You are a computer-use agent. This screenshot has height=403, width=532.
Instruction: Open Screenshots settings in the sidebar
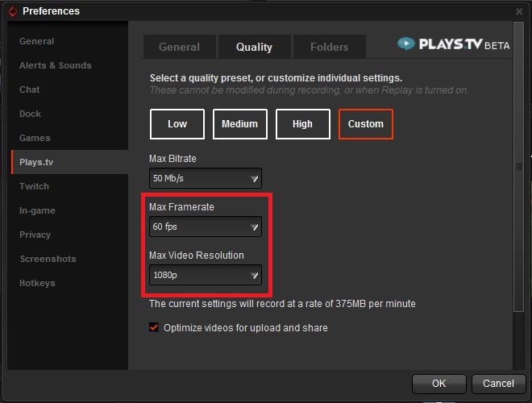48,259
